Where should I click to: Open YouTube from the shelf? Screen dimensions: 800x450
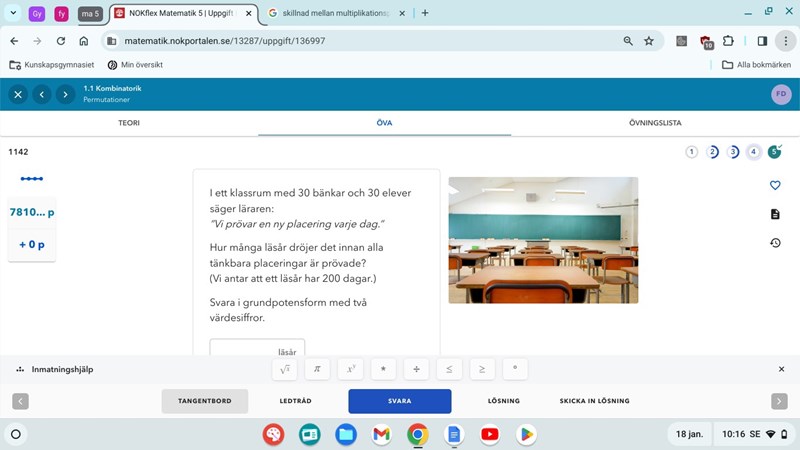click(489, 435)
